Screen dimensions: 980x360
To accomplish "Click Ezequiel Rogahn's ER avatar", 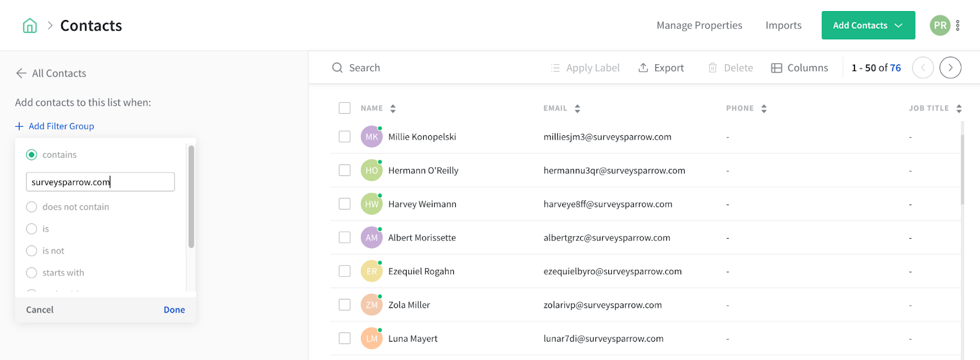I will [372, 271].
